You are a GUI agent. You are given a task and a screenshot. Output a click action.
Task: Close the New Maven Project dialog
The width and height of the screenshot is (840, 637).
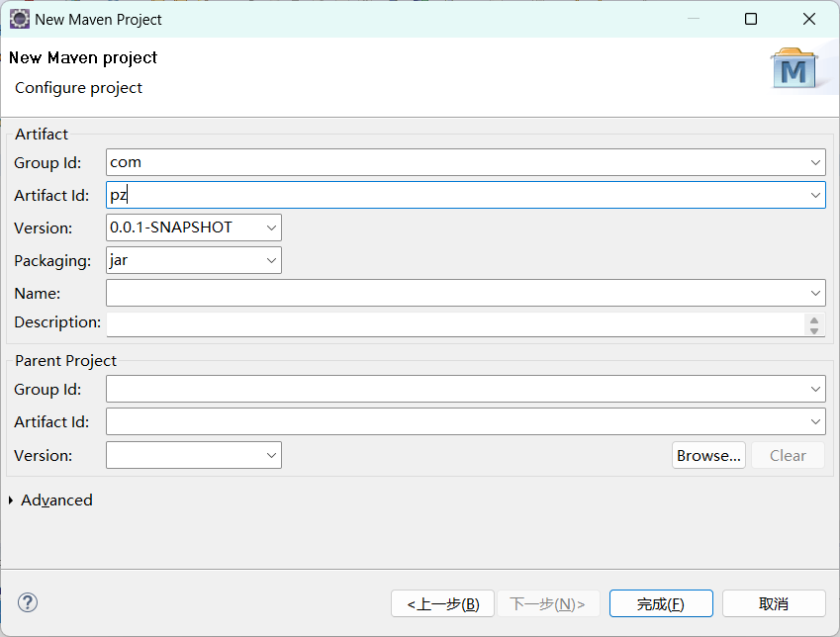(x=809, y=19)
